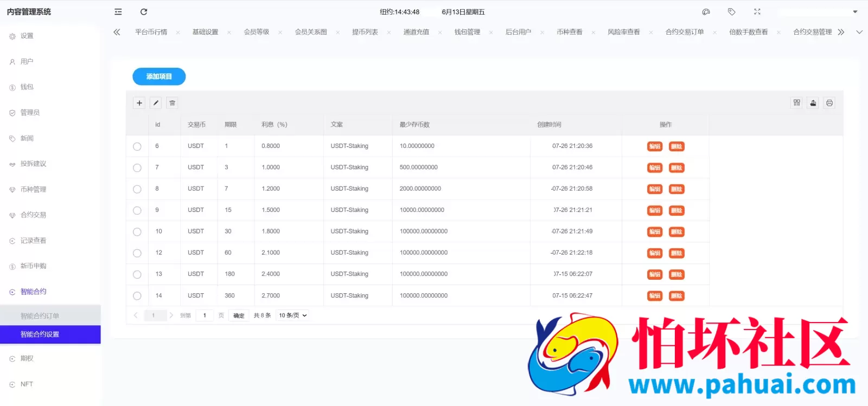The width and height of the screenshot is (868, 406).
Task: Select the radio button for row id 12
Action: [x=137, y=253]
